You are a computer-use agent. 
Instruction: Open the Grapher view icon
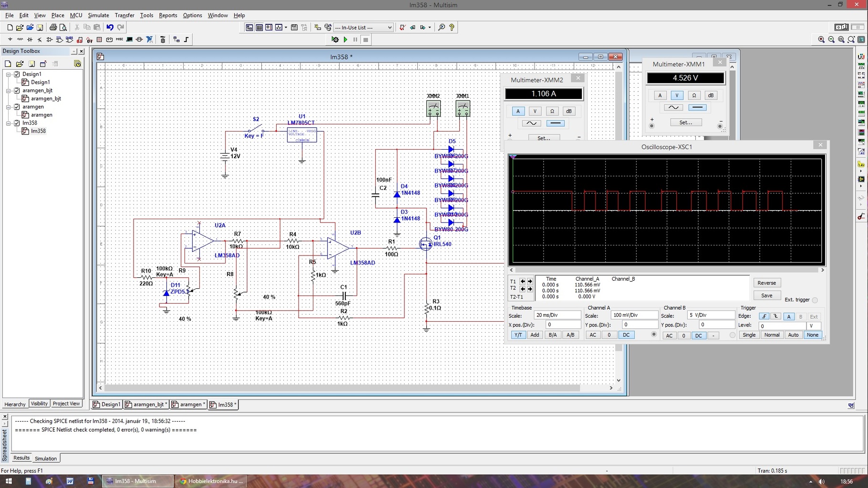point(279,27)
